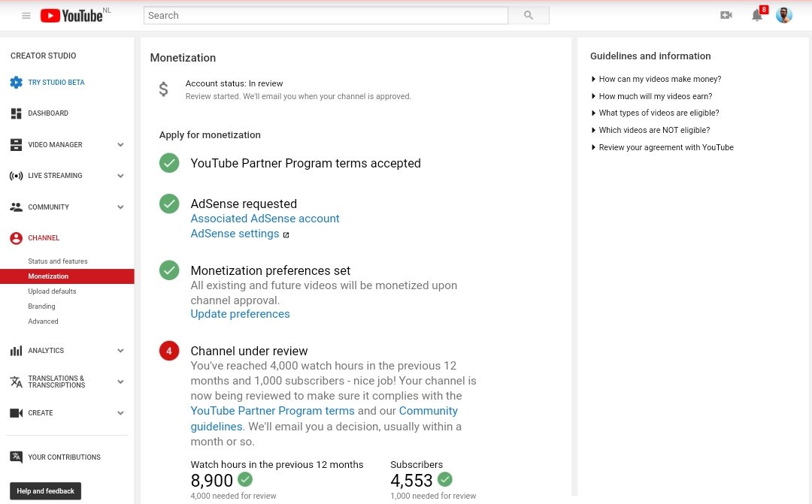Image resolution: width=812 pixels, height=504 pixels.
Task: Click the '1,000 needed for review' text
Action: 433,496
